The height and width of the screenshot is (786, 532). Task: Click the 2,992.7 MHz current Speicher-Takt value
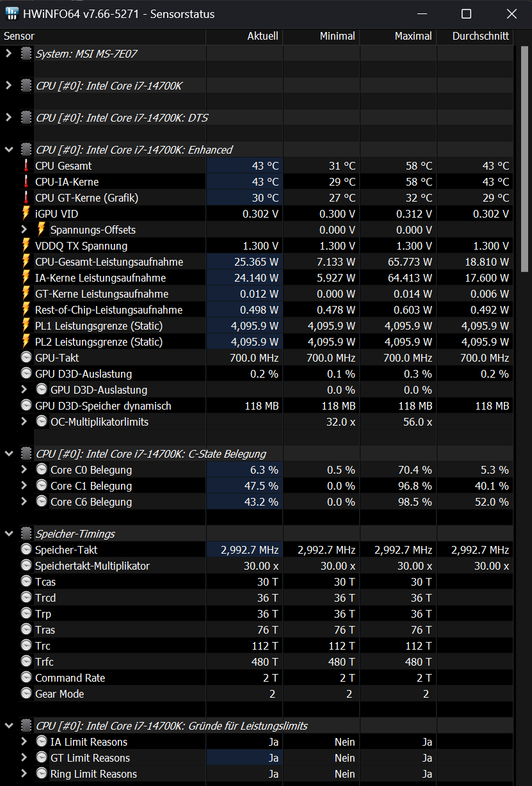(250, 550)
